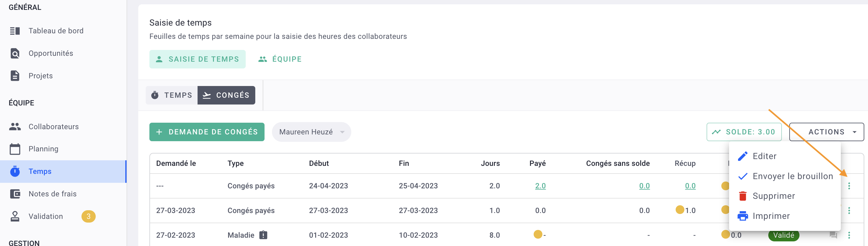This screenshot has height=246, width=868.
Task: Click the Demandé le column header
Action: coord(176,164)
